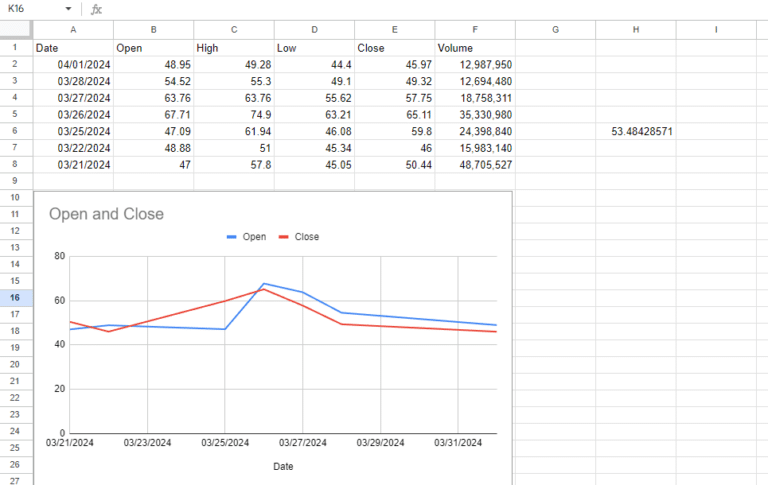768x485 pixels.
Task: Select date cell 03/26/2024
Action: 73,115
